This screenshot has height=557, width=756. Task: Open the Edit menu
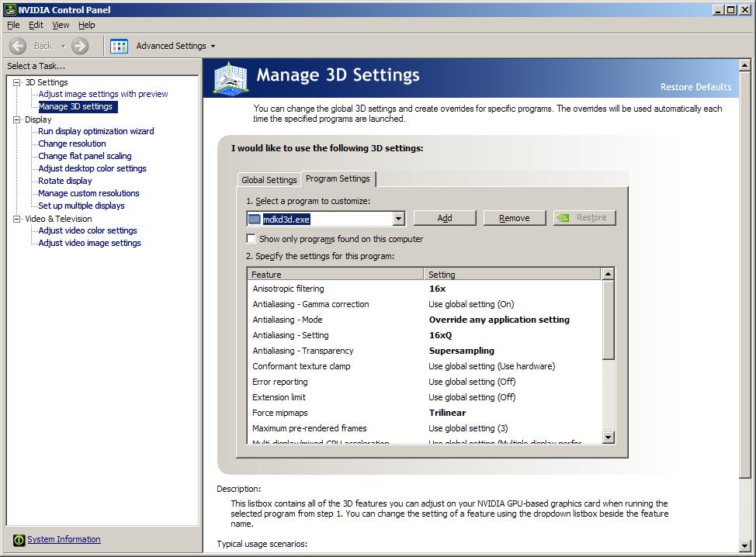tap(36, 25)
